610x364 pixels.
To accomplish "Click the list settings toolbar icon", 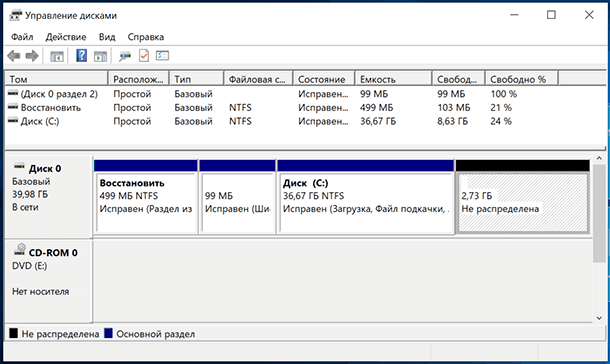I will pos(162,56).
